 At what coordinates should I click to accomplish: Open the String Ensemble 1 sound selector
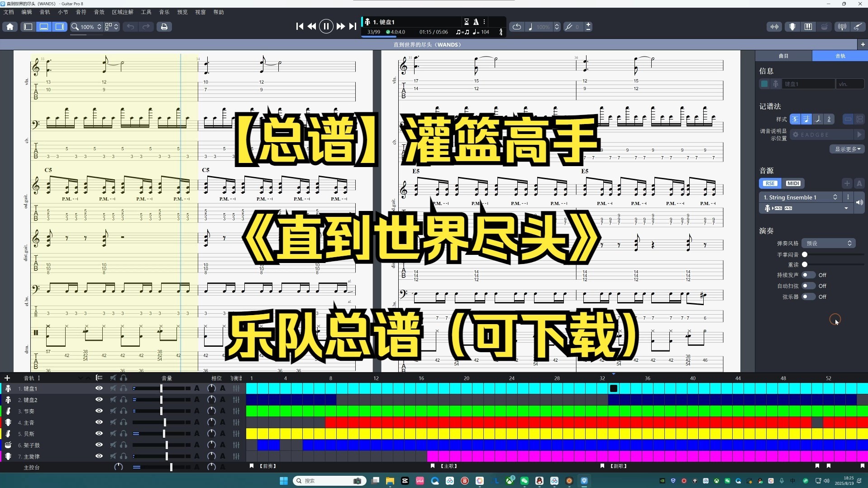click(800, 197)
